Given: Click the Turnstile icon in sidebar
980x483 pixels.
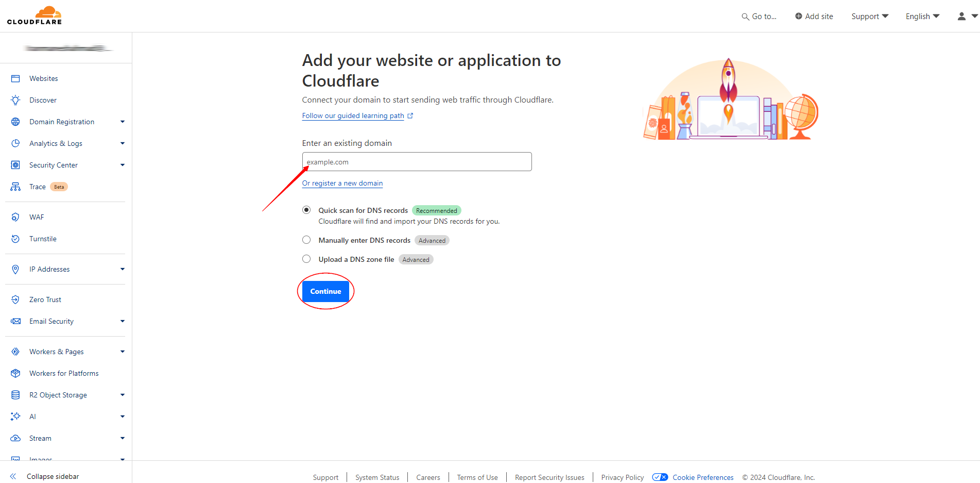Looking at the screenshot, I should (15, 239).
